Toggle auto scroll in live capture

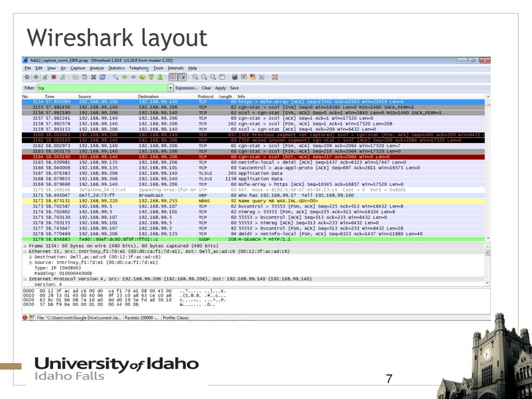tap(182, 77)
